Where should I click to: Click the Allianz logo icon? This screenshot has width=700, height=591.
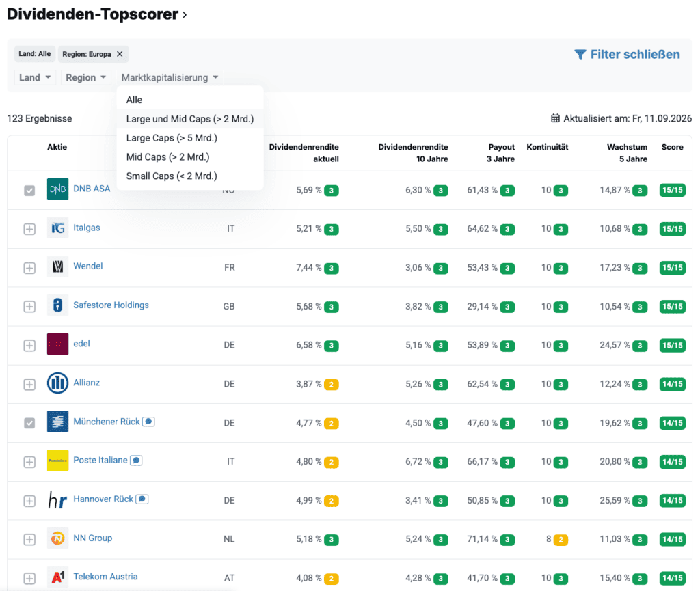[x=57, y=383]
